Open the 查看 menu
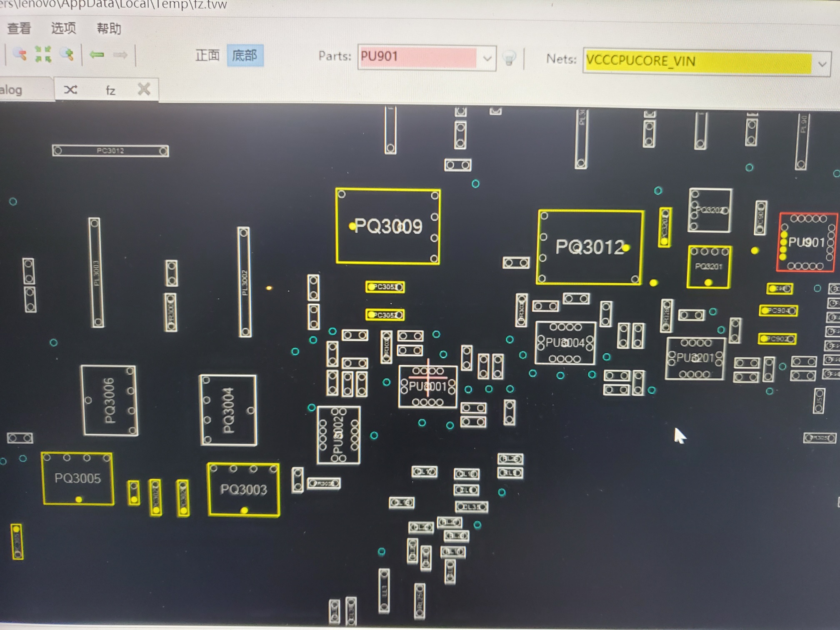This screenshot has height=630, width=840. (19, 28)
